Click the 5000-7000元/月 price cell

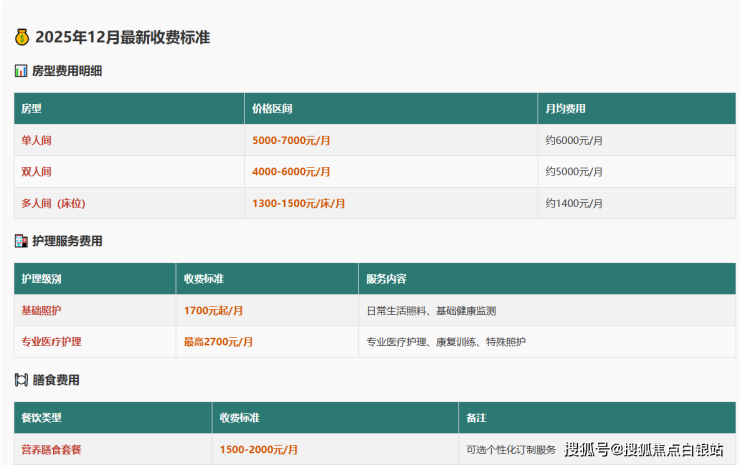click(291, 140)
